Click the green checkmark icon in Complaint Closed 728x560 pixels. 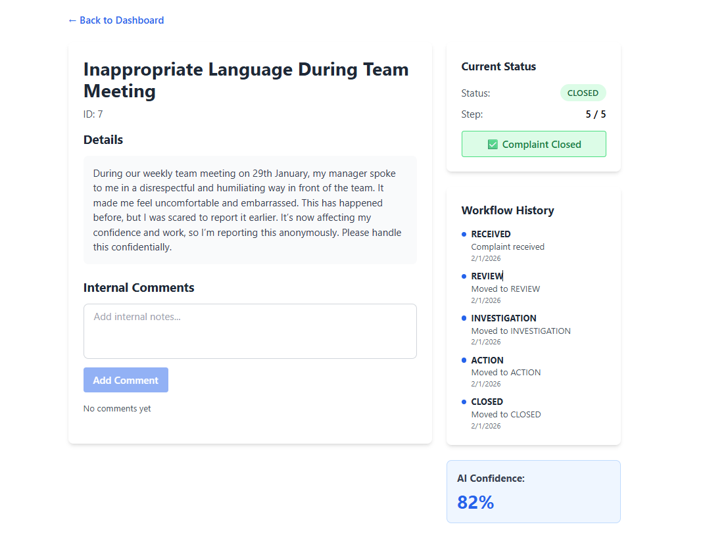point(493,145)
